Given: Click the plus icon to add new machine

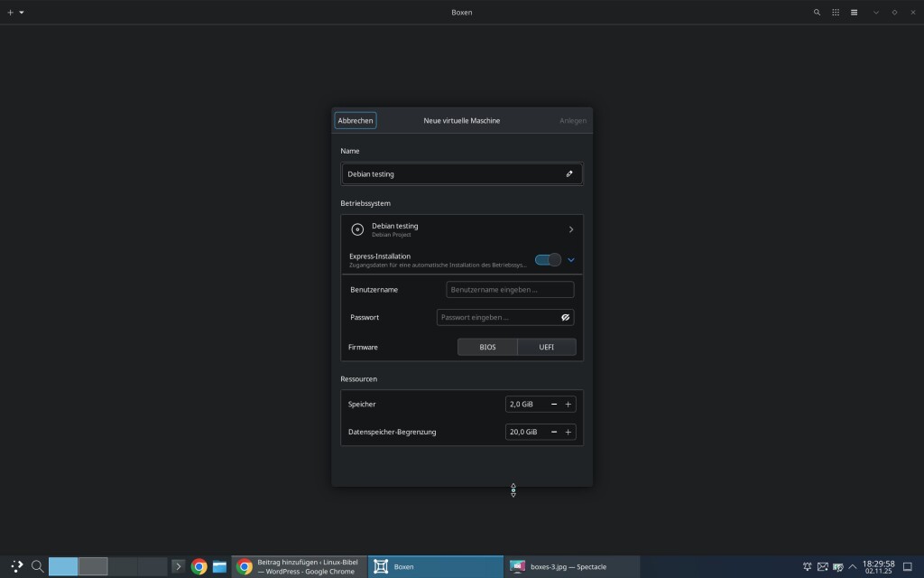Looking at the screenshot, I should pyautogui.click(x=10, y=13).
